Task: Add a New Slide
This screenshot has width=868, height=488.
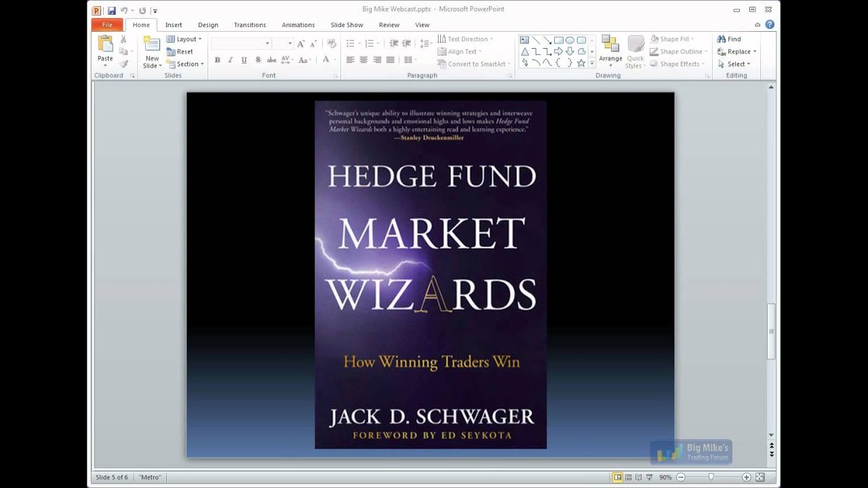Action: pyautogui.click(x=152, y=52)
